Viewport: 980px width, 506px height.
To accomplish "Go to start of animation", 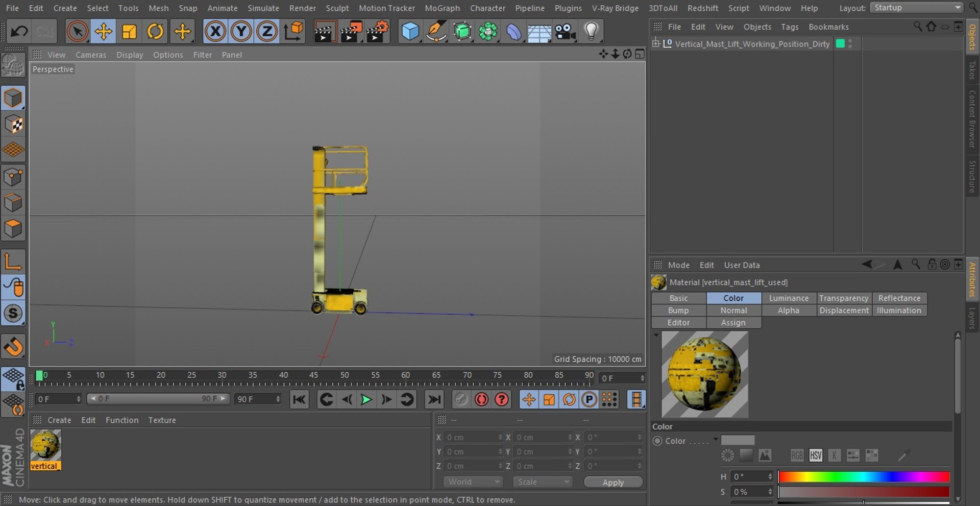I will coord(299,399).
